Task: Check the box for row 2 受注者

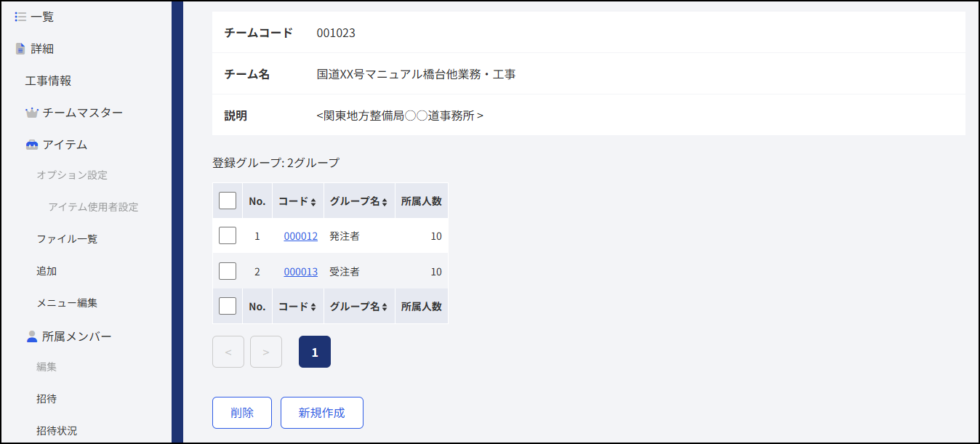Action: pyautogui.click(x=228, y=271)
